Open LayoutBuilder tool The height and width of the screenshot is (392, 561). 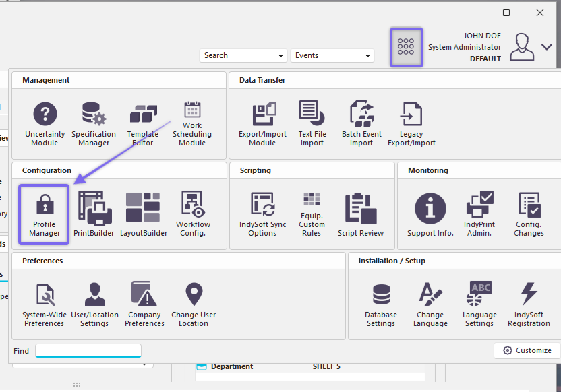[x=143, y=214]
